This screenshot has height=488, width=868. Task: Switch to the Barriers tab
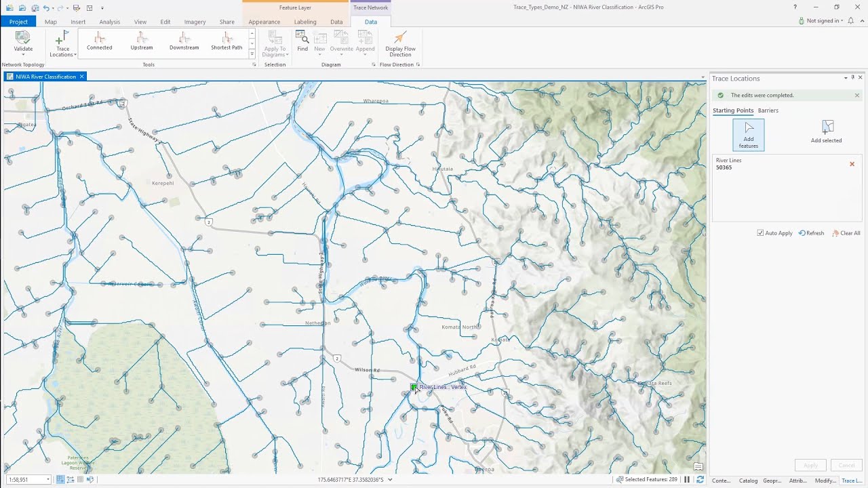pos(768,110)
